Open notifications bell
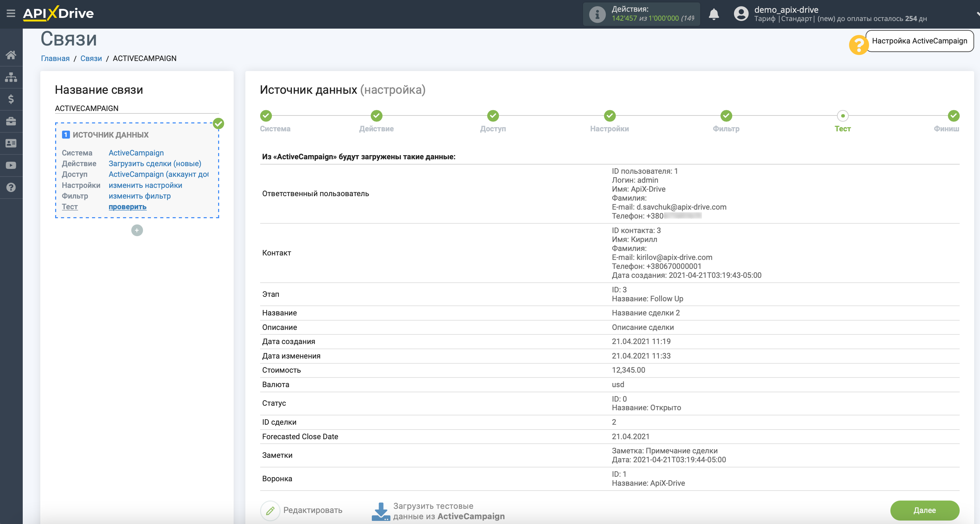 click(x=714, y=14)
